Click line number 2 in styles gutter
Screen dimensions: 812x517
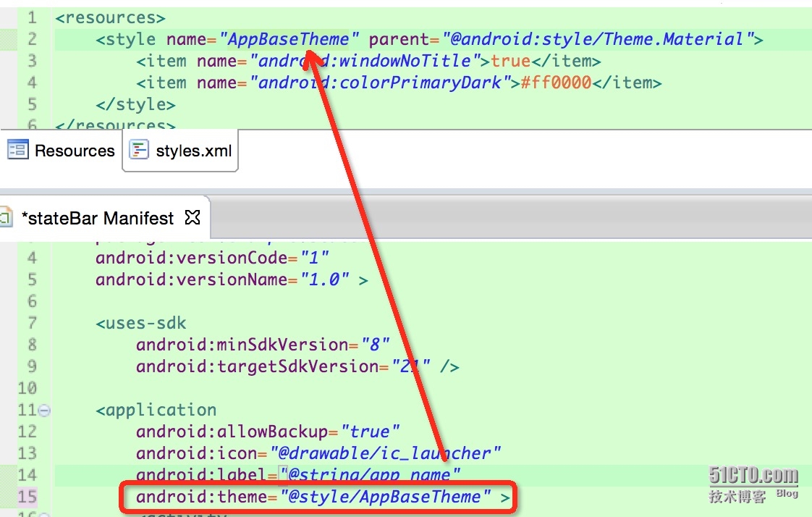pyautogui.click(x=32, y=39)
